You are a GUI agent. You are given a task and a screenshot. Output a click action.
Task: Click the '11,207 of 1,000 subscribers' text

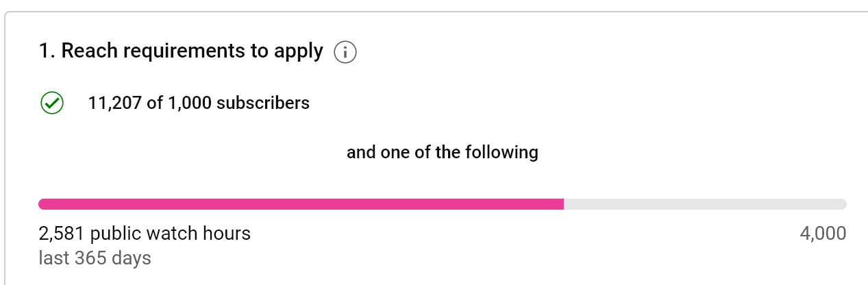click(x=199, y=103)
